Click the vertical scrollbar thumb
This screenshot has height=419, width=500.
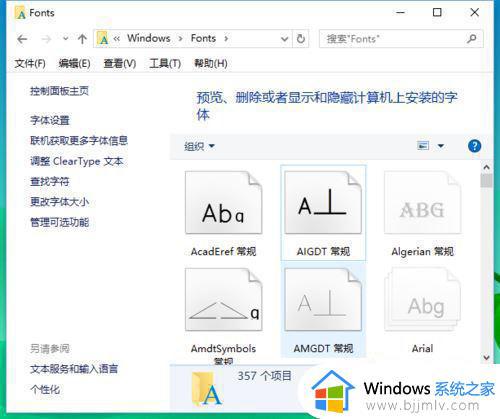coord(486,181)
